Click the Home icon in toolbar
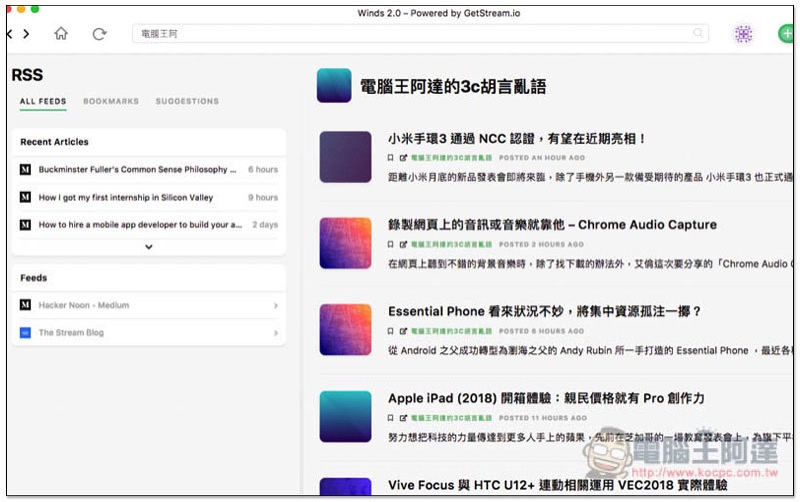The height and width of the screenshot is (502, 800). pyautogui.click(x=61, y=34)
